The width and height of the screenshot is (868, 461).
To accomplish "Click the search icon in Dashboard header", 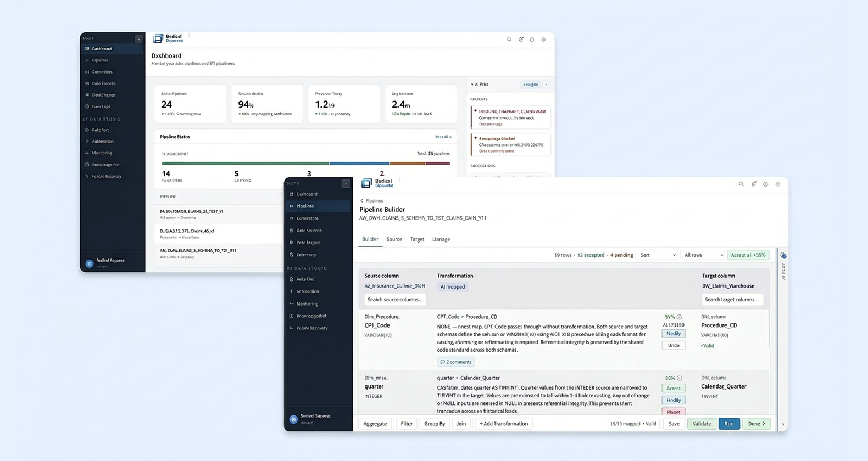I will 509,40.
